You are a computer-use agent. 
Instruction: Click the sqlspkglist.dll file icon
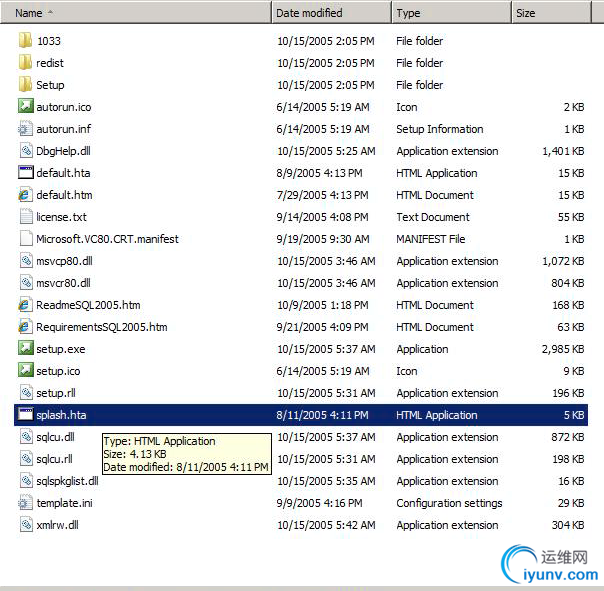pos(25,480)
